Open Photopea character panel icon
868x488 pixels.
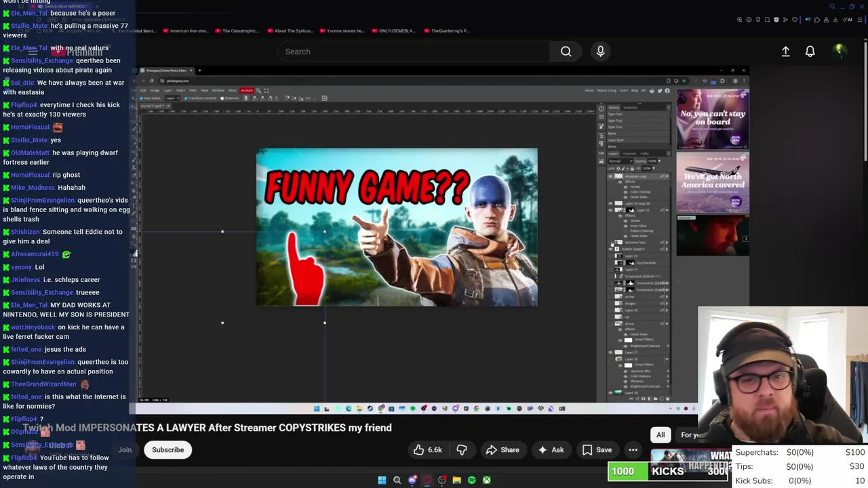click(x=601, y=136)
